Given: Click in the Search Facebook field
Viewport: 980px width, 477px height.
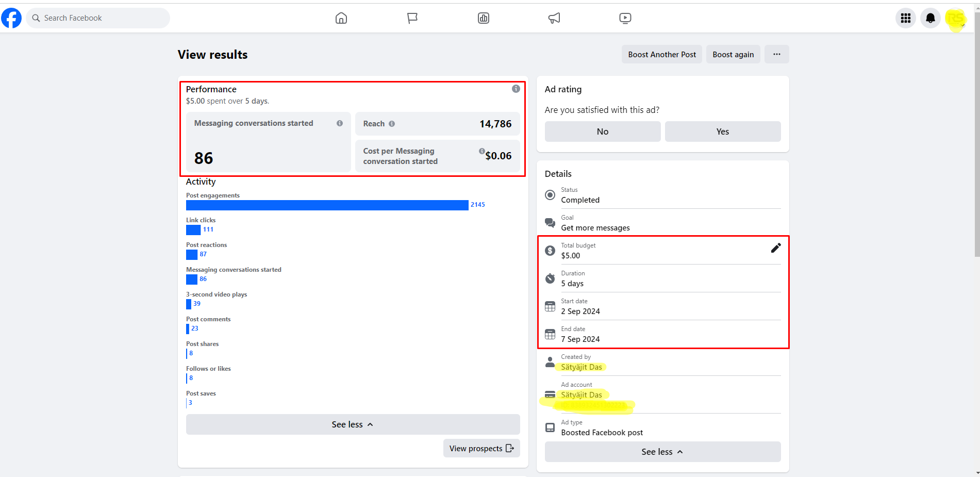Looking at the screenshot, I should (x=98, y=18).
